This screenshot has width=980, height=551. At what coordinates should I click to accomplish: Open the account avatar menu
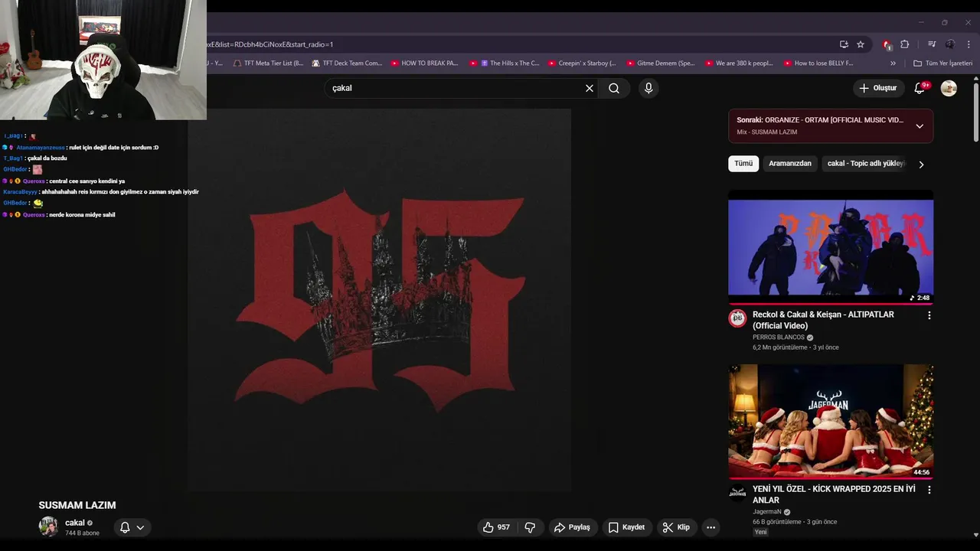click(949, 88)
